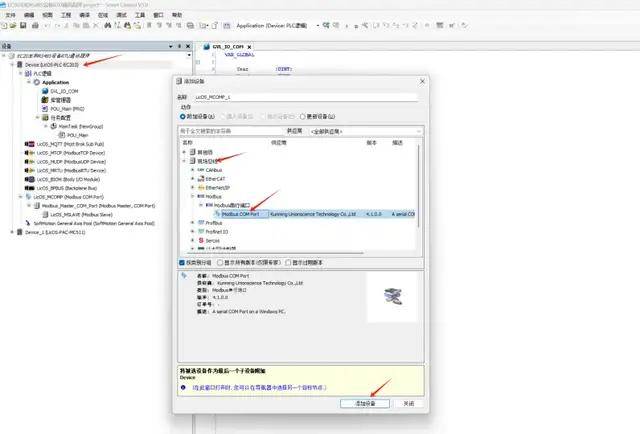Screen dimensions: 640x434
Task: Select the Application node icon in device tree
Action: (38, 83)
